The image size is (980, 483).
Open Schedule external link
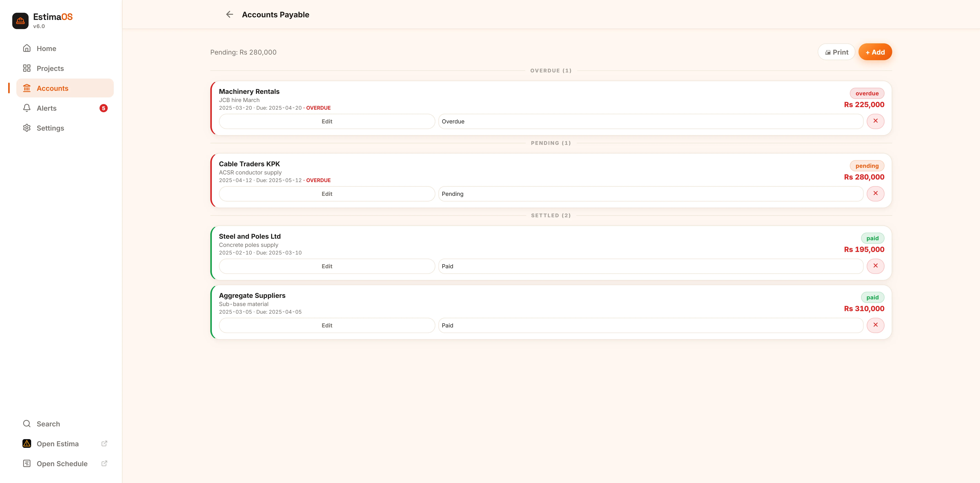pos(65,464)
